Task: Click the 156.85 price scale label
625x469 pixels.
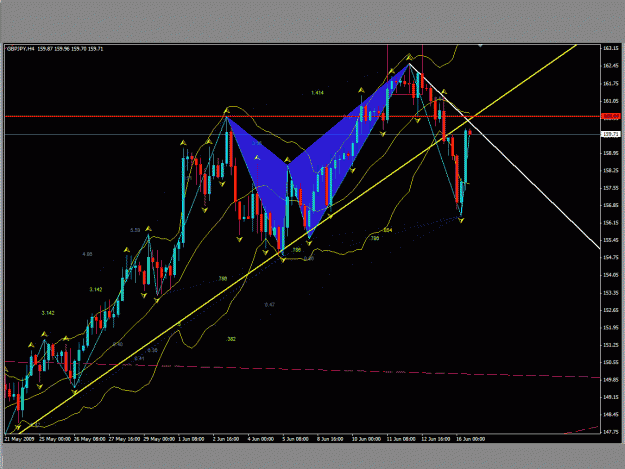Action: click(x=609, y=205)
